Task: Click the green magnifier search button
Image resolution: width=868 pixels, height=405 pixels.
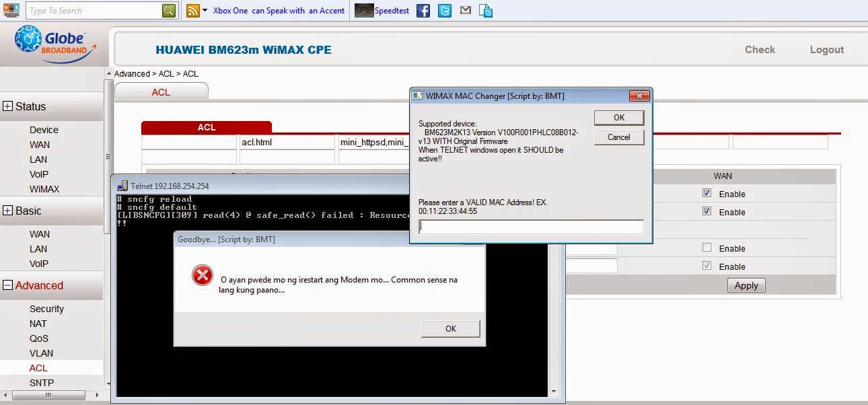Action: (169, 11)
